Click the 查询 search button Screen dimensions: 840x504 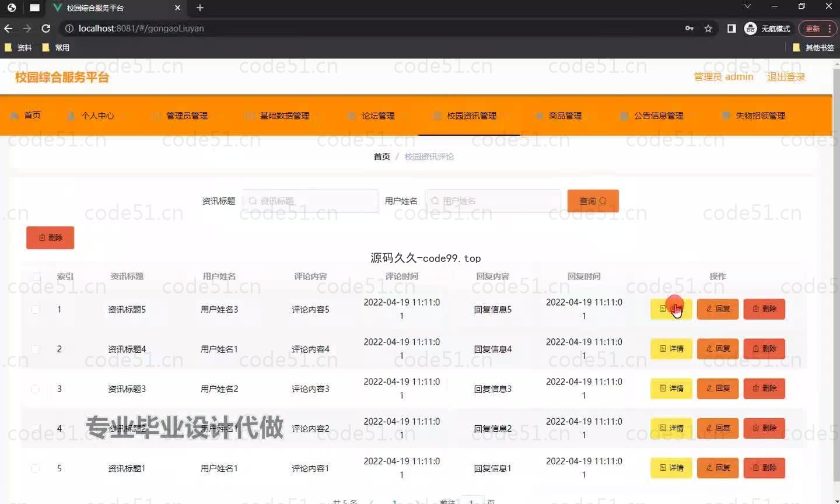point(593,201)
